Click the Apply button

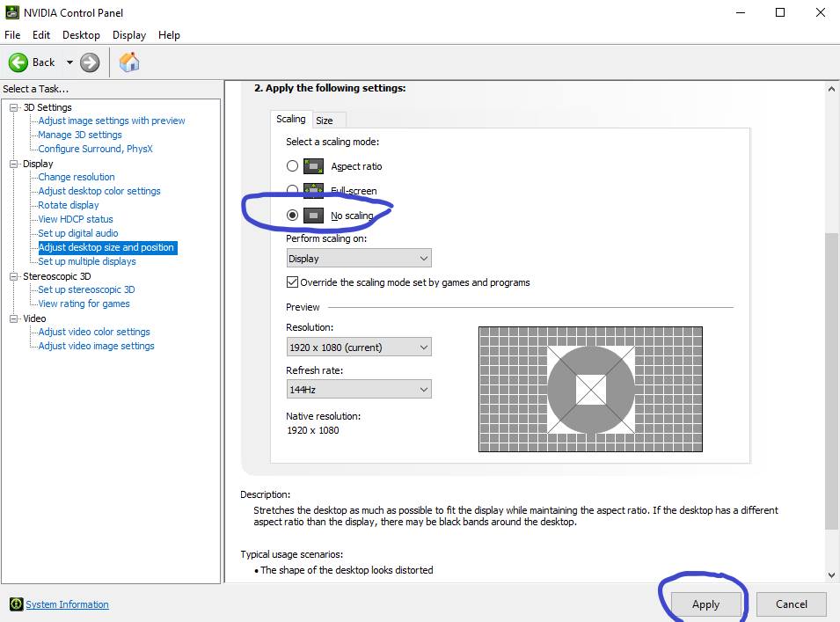[x=705, y=604]
